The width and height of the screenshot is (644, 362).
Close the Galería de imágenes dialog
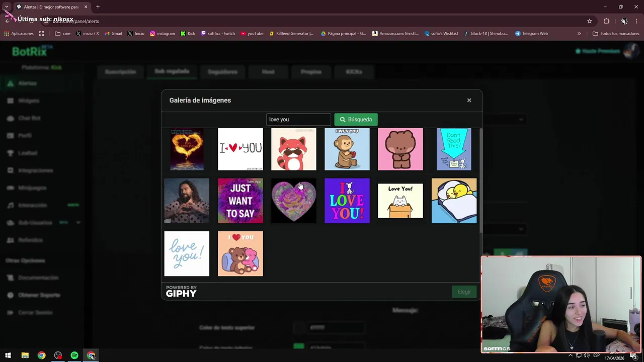point(469,100)
